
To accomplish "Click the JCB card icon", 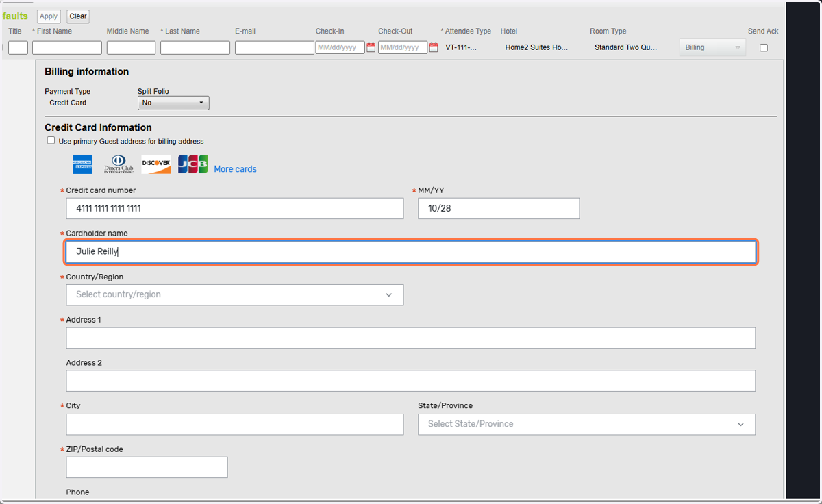I will click(x=193, y=164).
